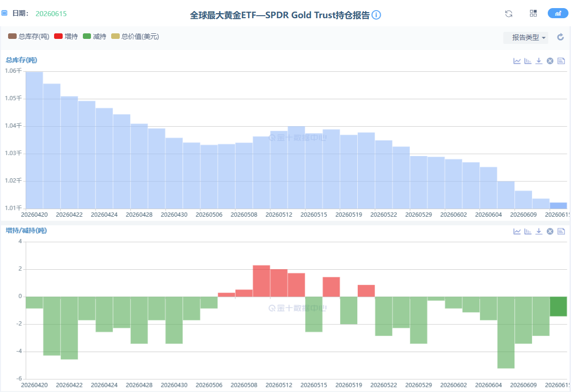Viewport: 571px width, 392px height.
Task: Click 20260529 label on lower chart axis
Action: 418,385
